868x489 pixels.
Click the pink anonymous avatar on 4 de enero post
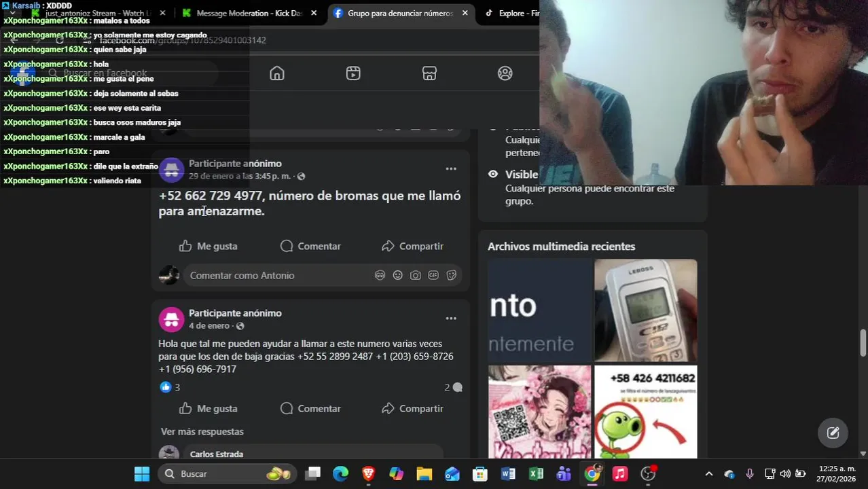point(171,319)
